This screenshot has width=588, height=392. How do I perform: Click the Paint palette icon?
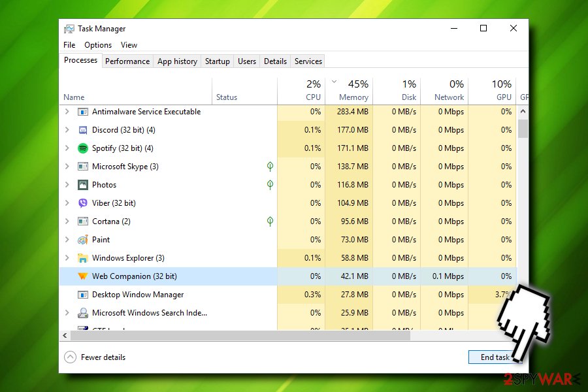(82, 240)
